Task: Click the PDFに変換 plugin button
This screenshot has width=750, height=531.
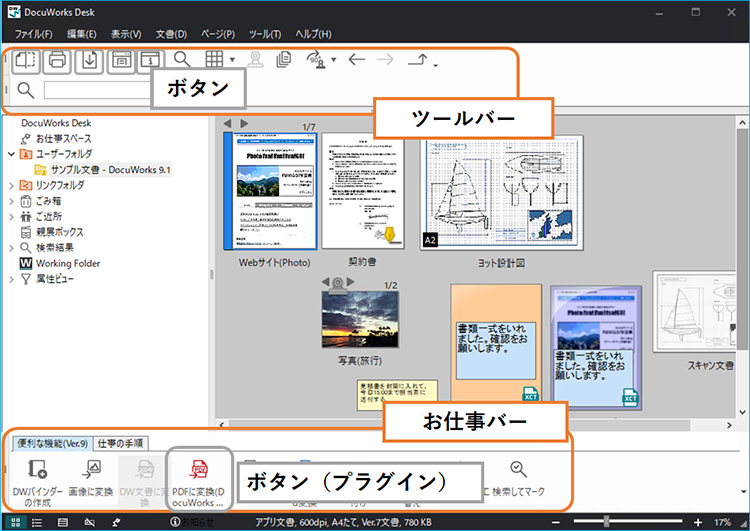Action: [199, 483]
